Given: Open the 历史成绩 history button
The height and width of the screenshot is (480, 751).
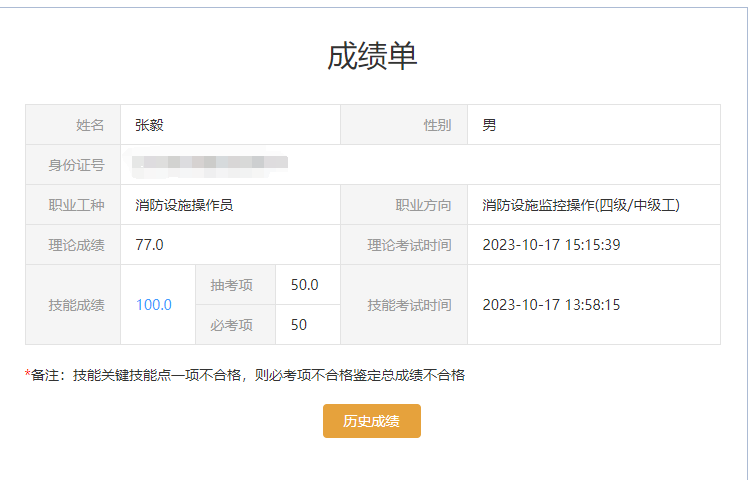Looking at the screenshot, I should point(372,421).
